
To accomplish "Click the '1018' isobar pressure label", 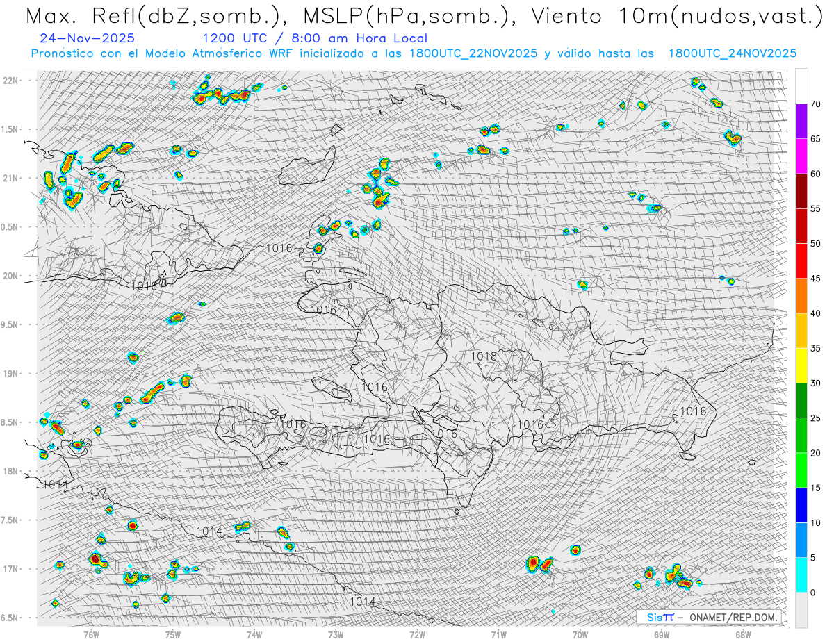I will pos(484,356).
